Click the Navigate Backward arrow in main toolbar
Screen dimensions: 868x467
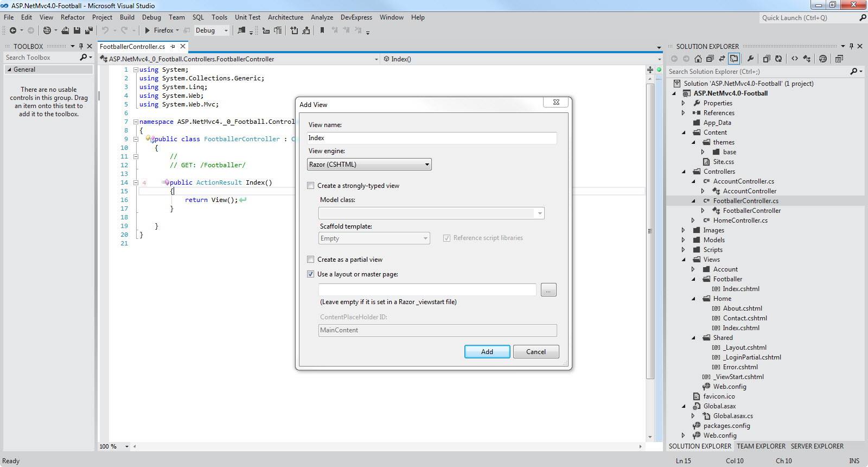[12, 30]
